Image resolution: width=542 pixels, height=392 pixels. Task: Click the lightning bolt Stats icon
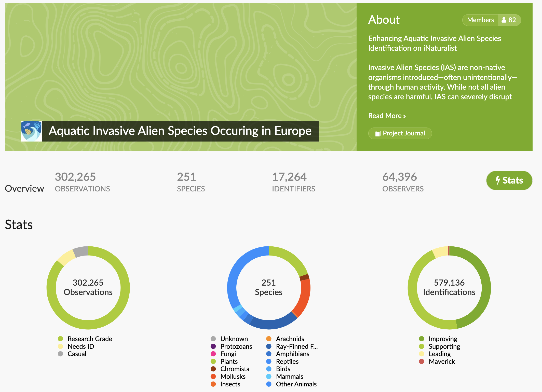point(498,180)
